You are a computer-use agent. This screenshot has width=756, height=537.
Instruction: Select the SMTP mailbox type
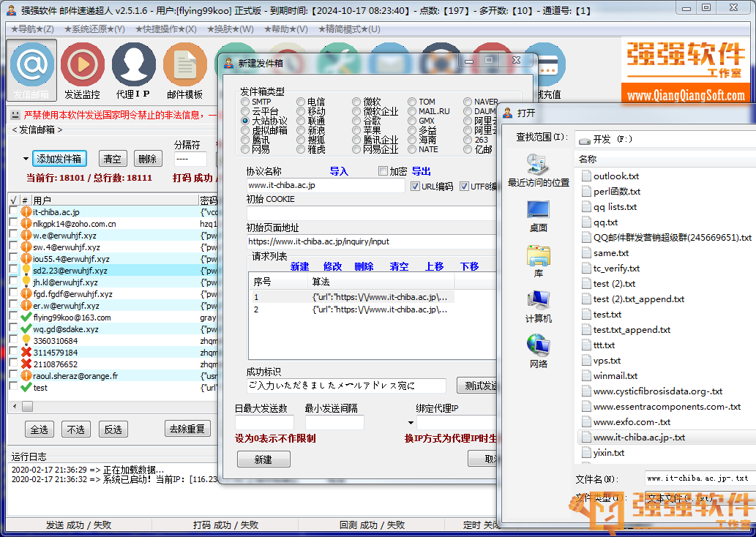pos(245,102)
